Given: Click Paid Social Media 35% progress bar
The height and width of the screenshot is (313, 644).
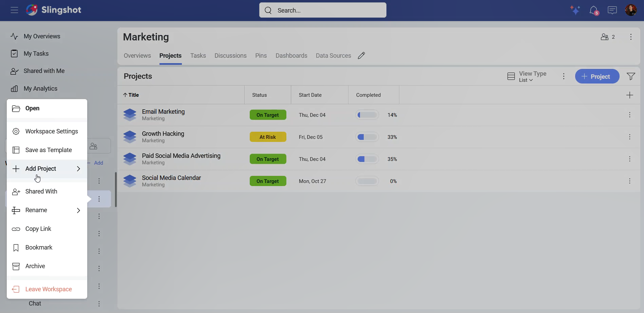Looking at the screenshot, I should coord(367,159).
